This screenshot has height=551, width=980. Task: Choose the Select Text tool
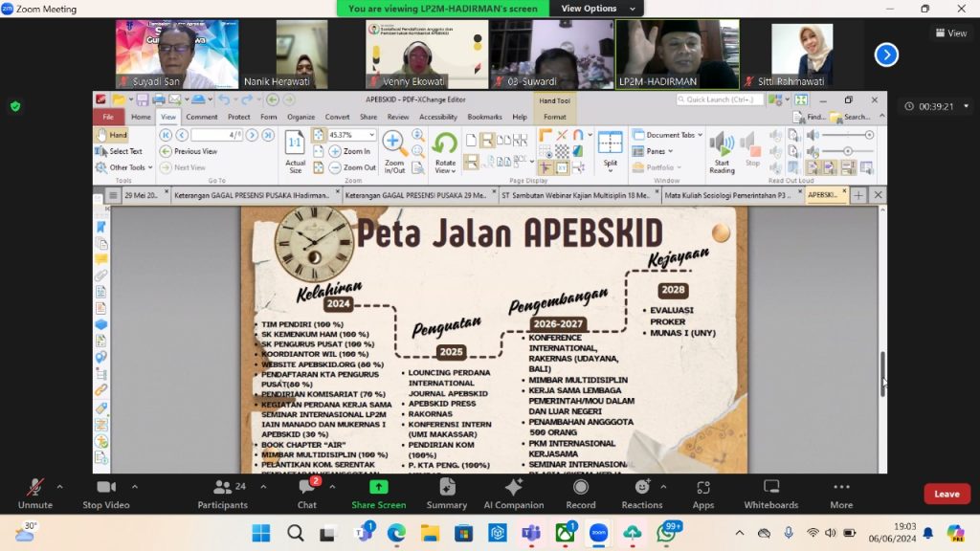(119, 151)
